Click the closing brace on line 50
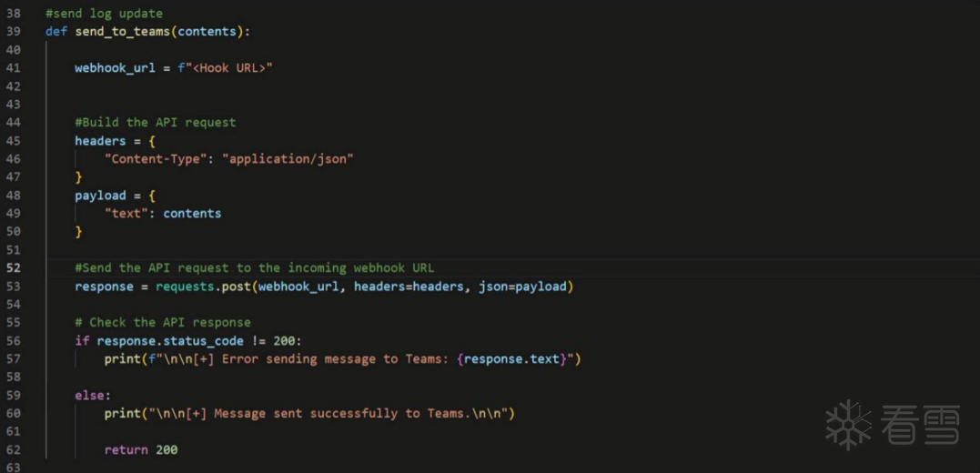This screenshot has height=473, width=980. pos(79,231)
